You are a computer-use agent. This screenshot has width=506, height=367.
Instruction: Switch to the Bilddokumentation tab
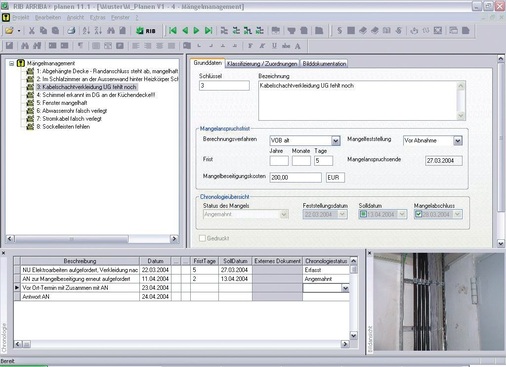(324, 64)
